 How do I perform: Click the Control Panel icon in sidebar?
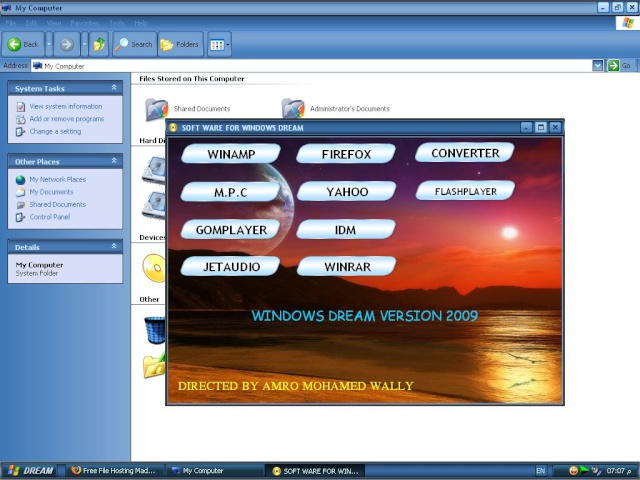(x=20, y=218)
